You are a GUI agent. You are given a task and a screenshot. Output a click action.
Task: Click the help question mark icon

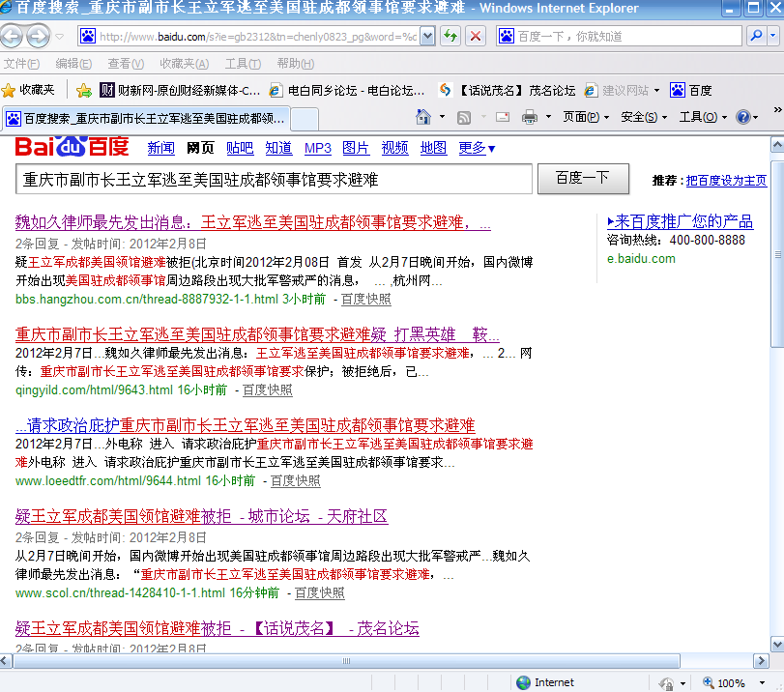742,117
